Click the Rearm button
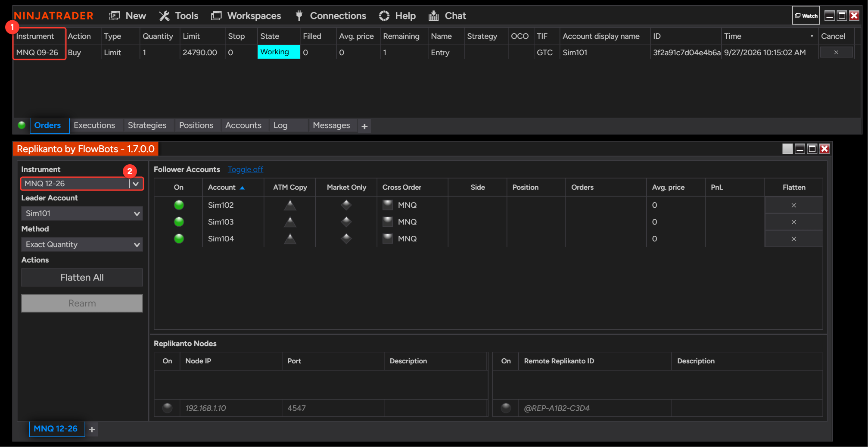Viewport: 868px width, 447px height. (82, 303)
